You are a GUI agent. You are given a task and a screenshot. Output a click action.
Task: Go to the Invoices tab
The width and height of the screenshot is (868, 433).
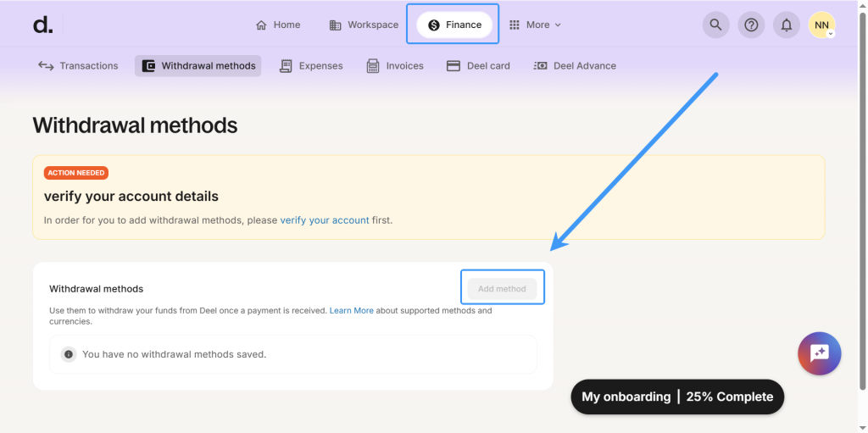[395, 66]
